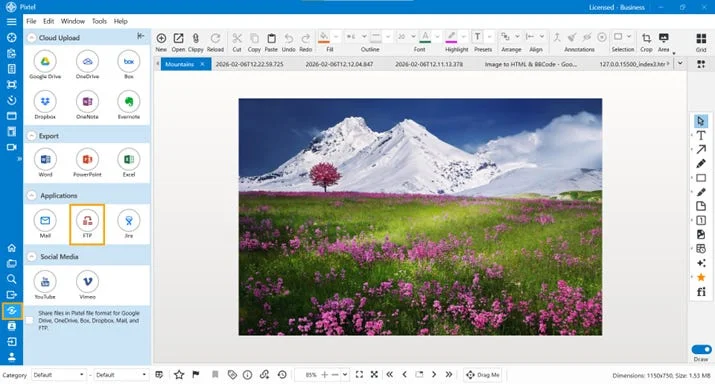Click the Highlight color swatch

pos(451,37)
